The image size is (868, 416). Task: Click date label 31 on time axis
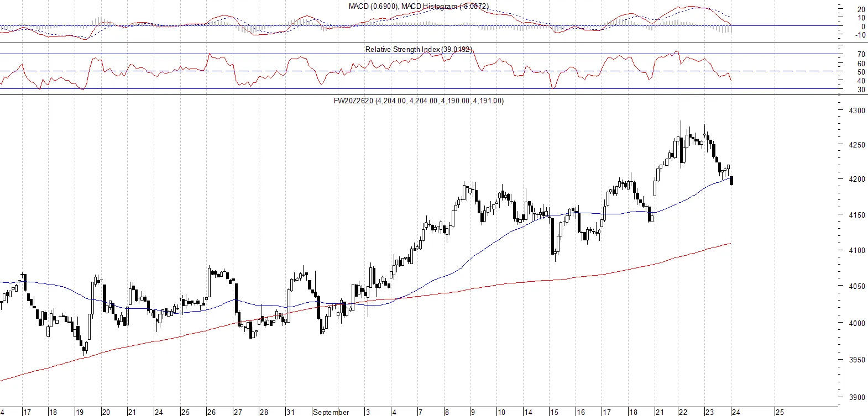[290, 412]
